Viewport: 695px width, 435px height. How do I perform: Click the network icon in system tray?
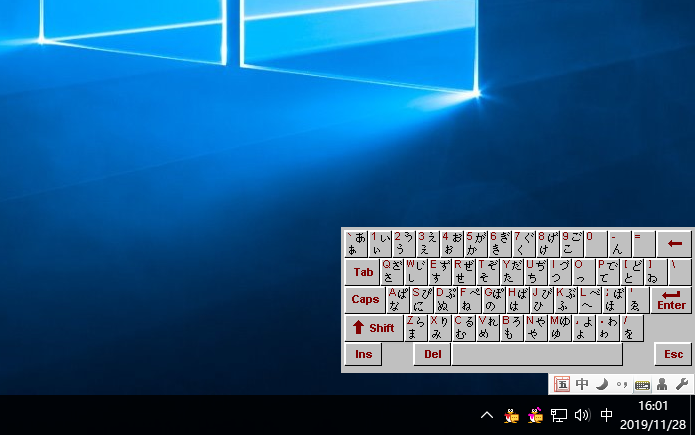coord(560,415)
